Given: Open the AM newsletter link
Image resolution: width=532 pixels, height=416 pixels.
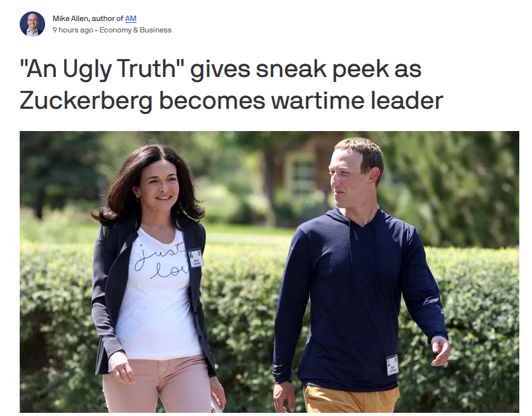Looking at the screenshot, I should click(x=131, y=18).
